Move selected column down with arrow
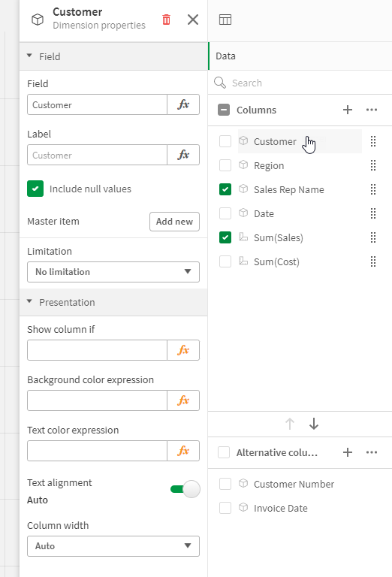This screenshot has width=392, height=577. pyautogui.click(x=314, y=424)
